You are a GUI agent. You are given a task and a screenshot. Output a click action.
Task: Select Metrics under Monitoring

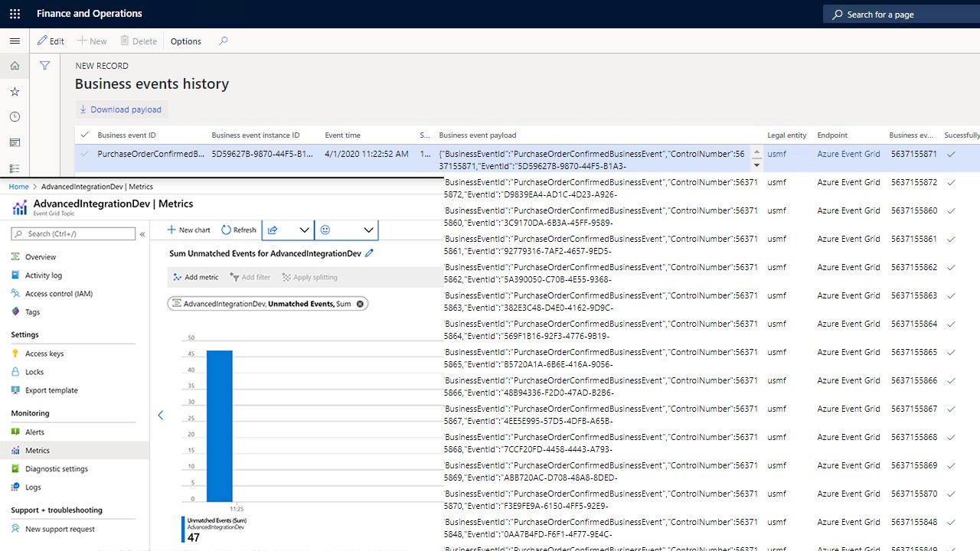pos(74,451)
